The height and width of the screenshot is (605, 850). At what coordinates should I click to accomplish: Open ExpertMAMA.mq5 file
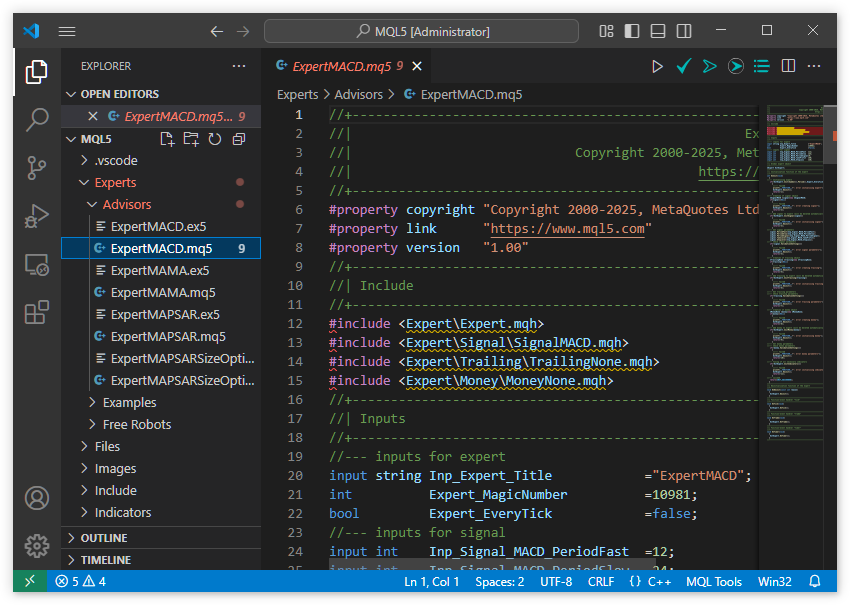click(x=161, y=293)
